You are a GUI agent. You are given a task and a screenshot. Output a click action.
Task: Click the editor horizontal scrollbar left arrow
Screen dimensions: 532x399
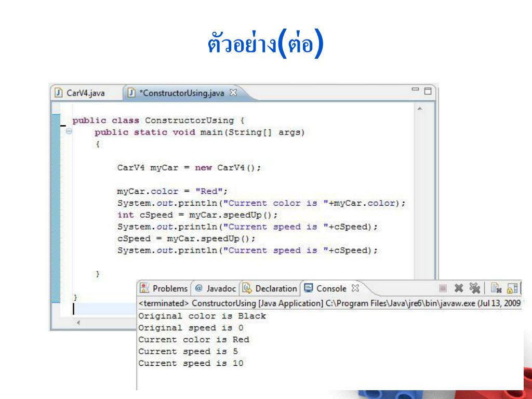coord(78,323)
